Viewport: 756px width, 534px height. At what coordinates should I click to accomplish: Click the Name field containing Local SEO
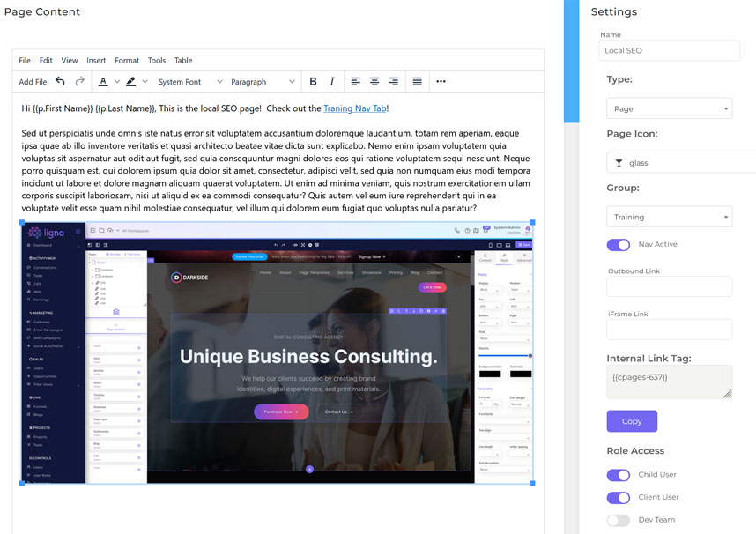(x=671, y=50)
